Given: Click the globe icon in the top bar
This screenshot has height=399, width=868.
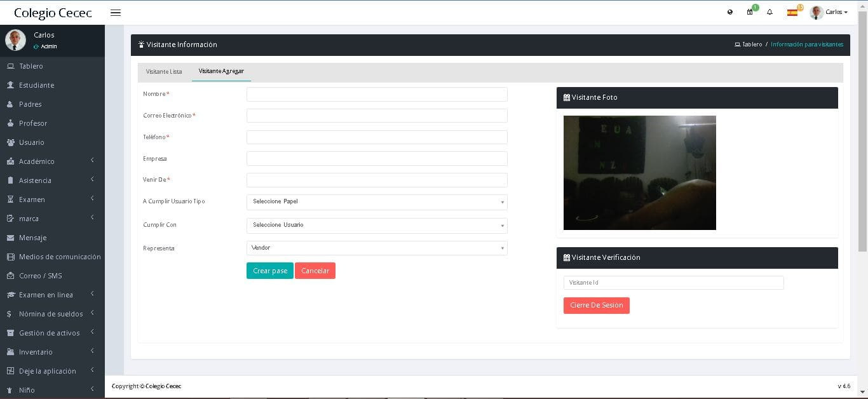Looking at the screenshot, I should coord(729,11).
